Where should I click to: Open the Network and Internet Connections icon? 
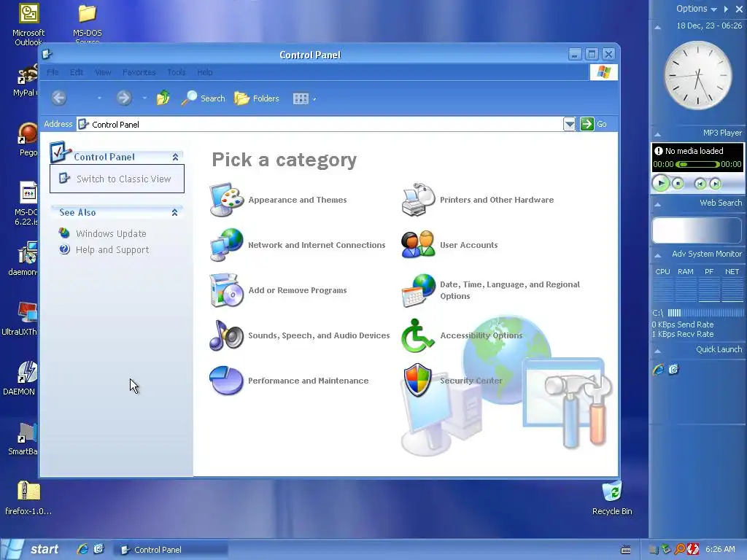coord(226,245)
